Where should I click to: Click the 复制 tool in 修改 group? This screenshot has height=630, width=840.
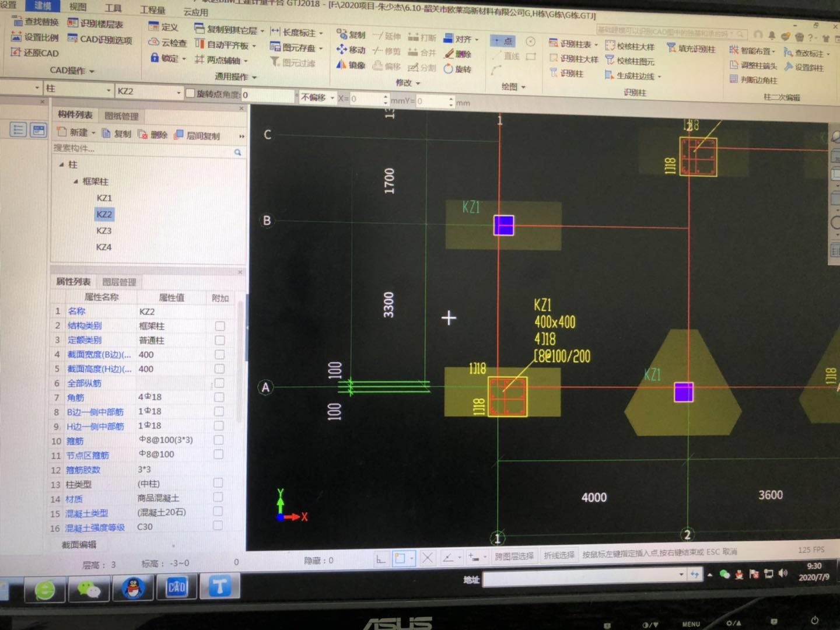(x=351, y=35)
